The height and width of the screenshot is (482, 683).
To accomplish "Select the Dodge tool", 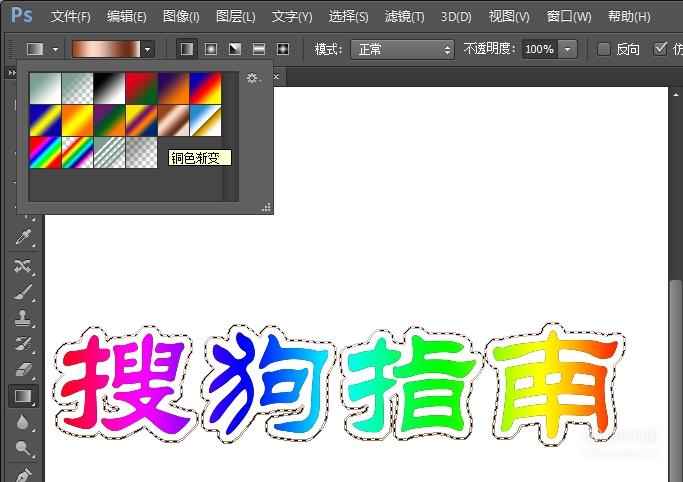I will click(23, 448).
